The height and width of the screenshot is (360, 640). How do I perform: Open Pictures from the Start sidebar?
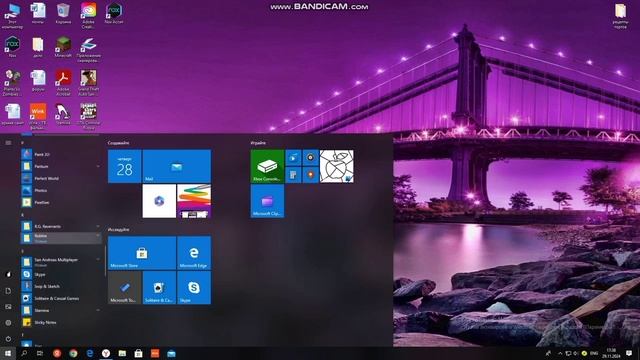tap(8, 307)
